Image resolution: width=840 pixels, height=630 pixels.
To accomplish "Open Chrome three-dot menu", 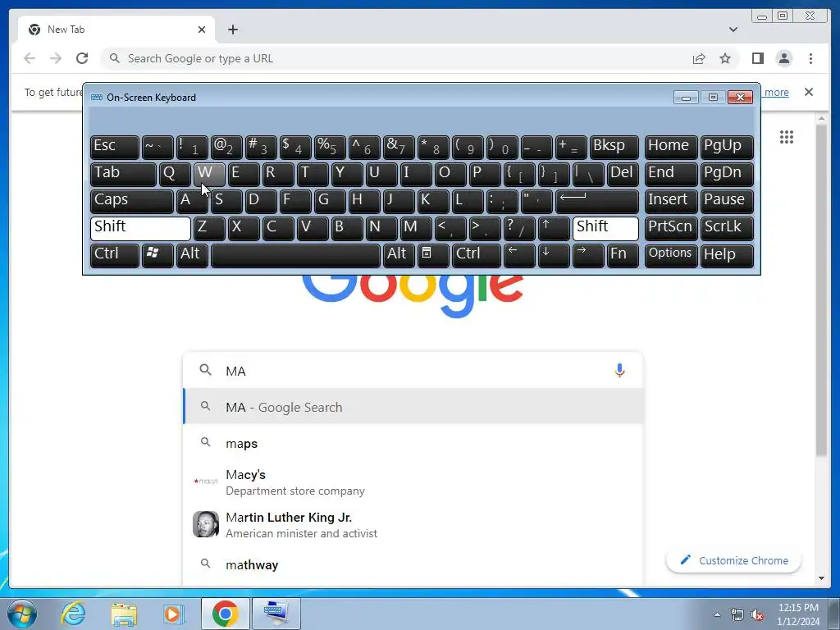I will 810,58.
